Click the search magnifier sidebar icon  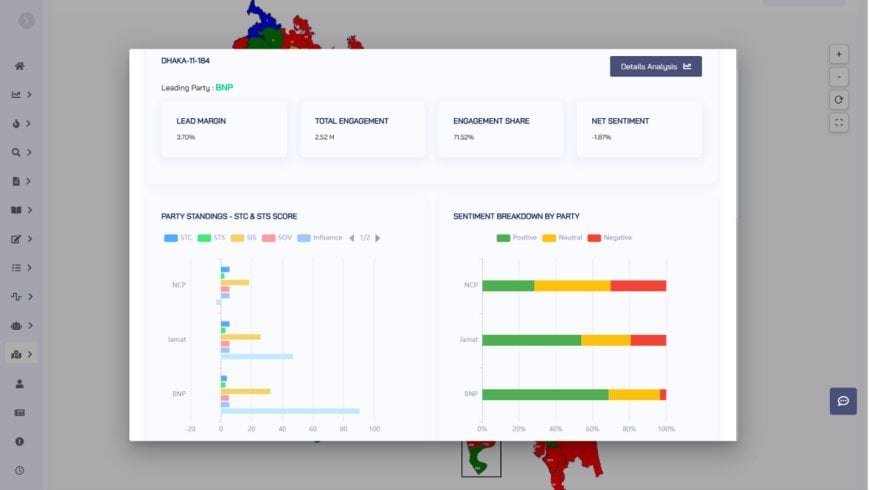(x=17, y=153)
